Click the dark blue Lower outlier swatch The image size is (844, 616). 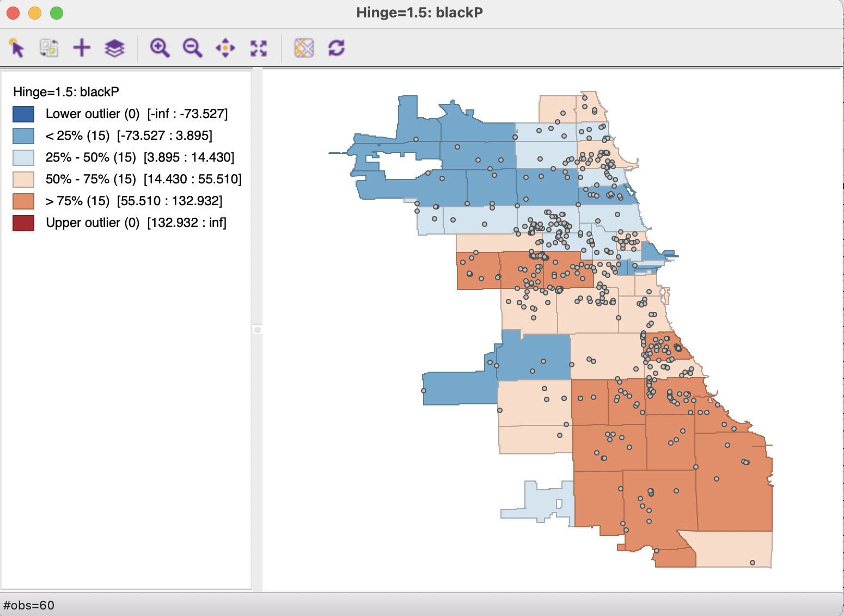[23, 114]
